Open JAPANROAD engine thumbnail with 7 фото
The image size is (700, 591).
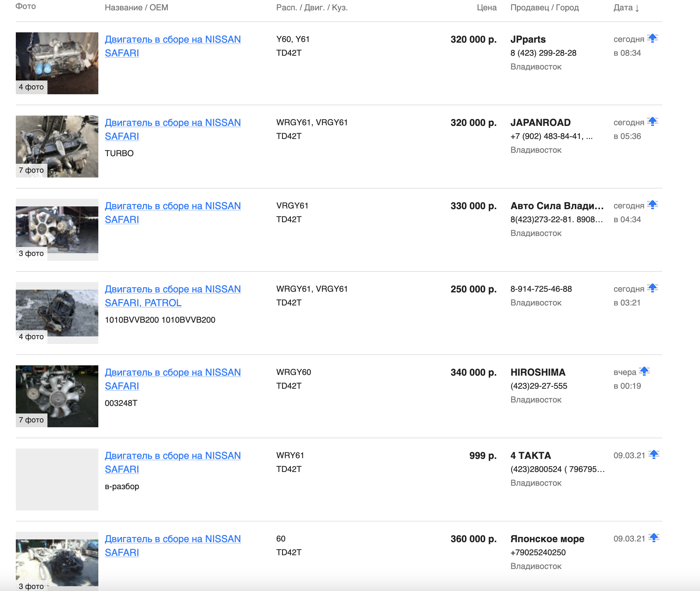[x=57, y=147]
